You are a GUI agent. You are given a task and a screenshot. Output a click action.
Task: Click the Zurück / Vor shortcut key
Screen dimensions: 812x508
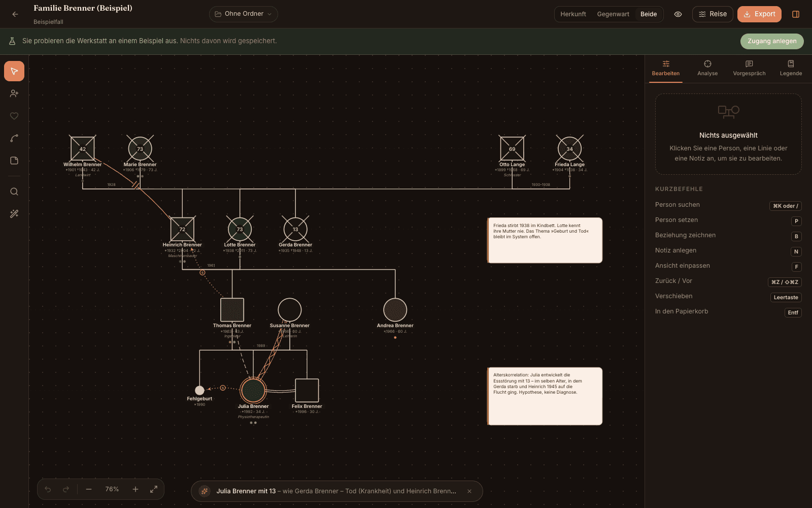point(785,282)
